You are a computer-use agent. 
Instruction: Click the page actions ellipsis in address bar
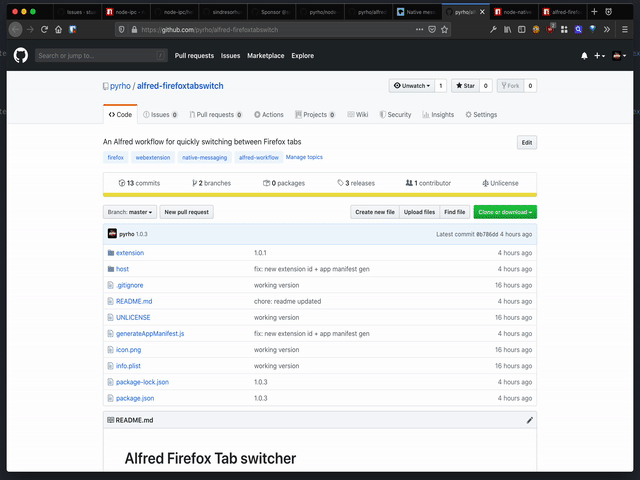point(419,29)
